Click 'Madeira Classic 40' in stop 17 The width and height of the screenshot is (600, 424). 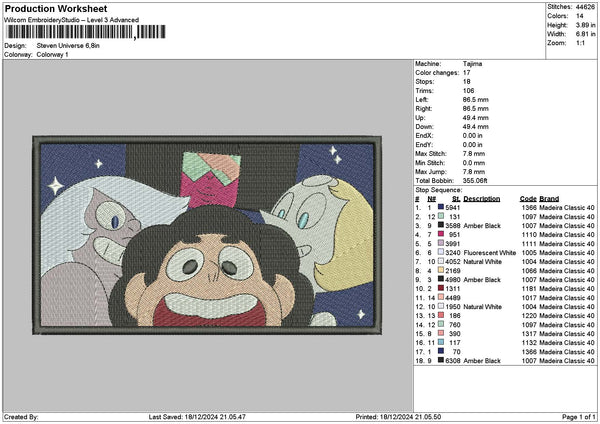click(567, 352)
